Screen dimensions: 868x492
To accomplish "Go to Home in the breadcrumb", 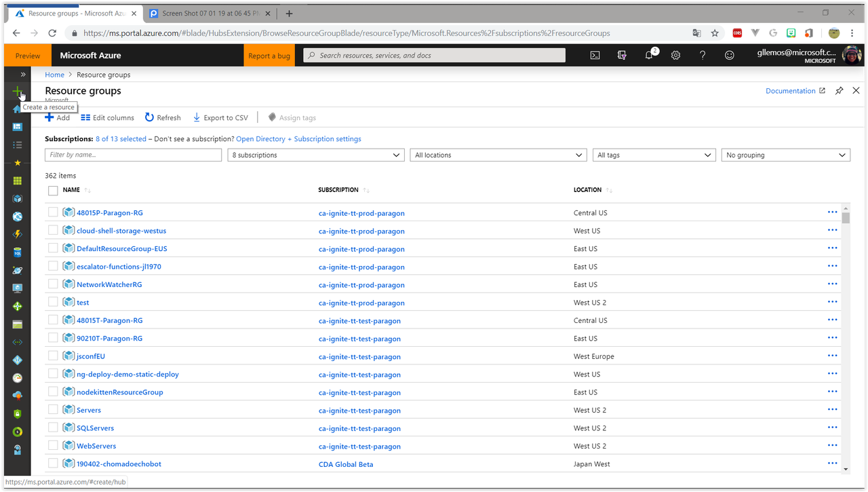I will (54, 75).
